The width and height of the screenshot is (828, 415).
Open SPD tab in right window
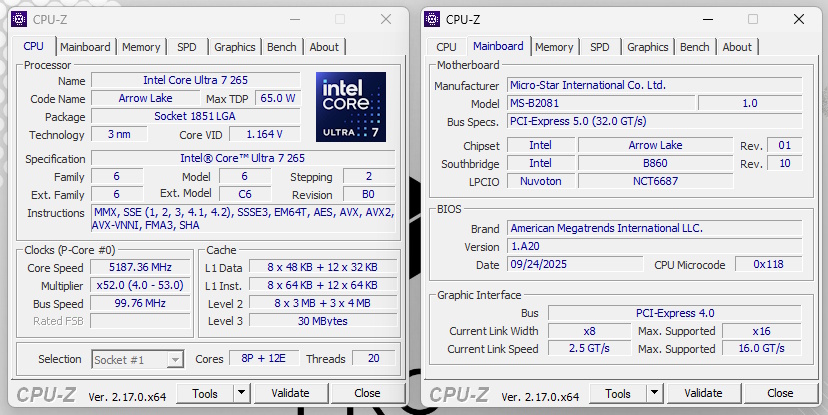(x=600, y=47)
